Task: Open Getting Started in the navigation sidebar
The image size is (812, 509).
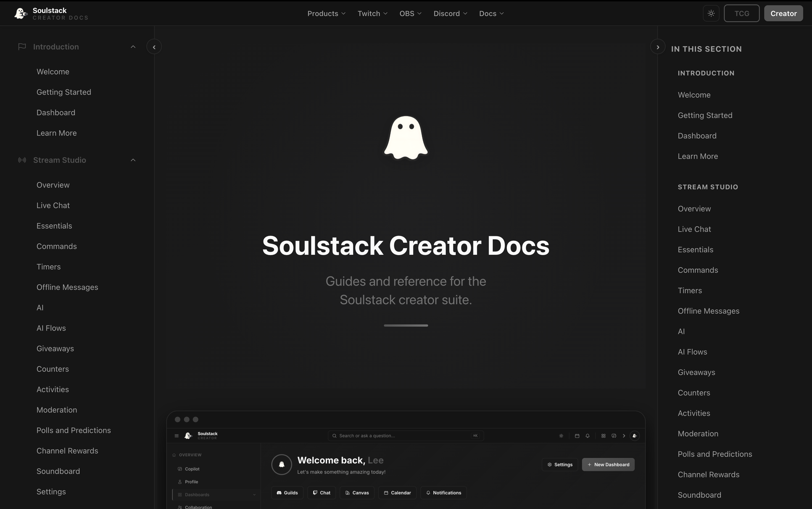Action: click(64, 92)
